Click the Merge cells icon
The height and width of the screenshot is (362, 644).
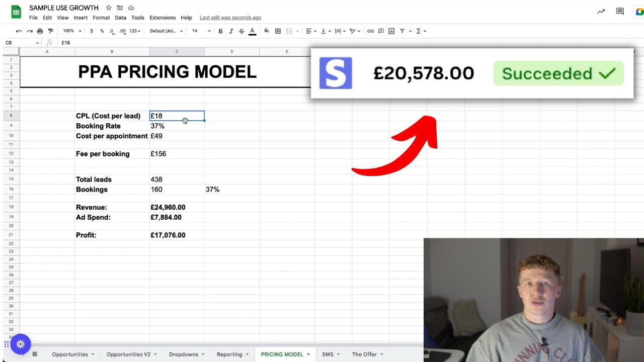tap(289, 31)
